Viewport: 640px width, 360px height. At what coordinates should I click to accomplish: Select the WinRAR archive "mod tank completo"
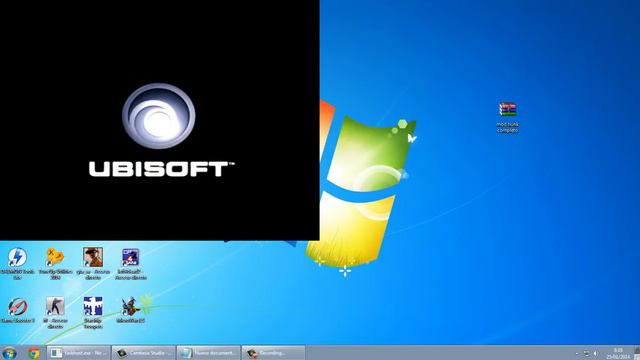point(507,117)
